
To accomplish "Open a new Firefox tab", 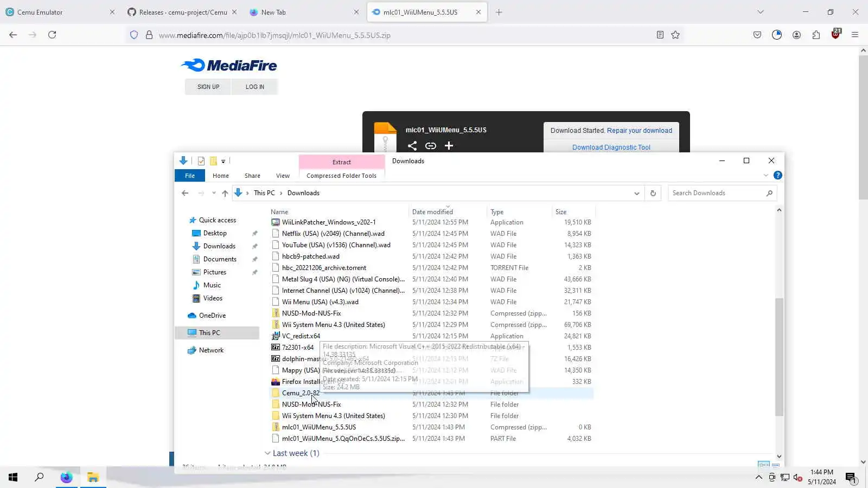I will click(499, 12).
